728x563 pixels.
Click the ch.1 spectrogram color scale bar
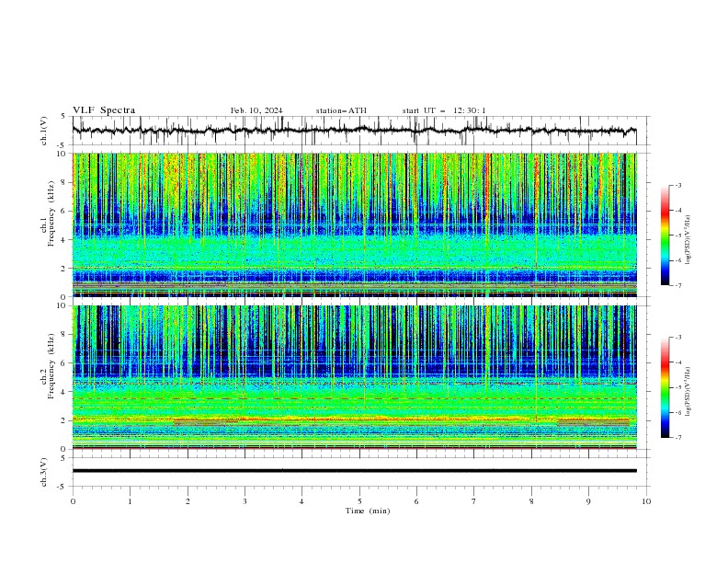[665, 236]
